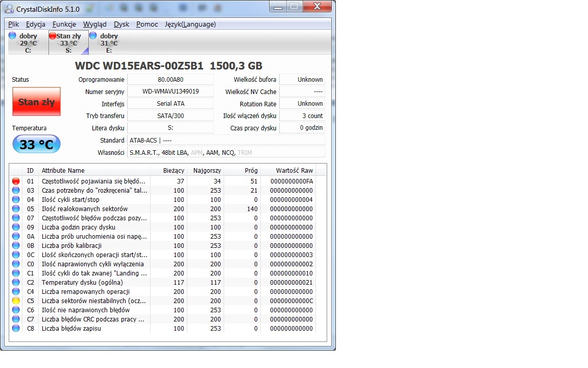Image resolution: width=588 pixels, height=368 pixels.
Task: Select the S: disk tab
Action: (68, 43)
